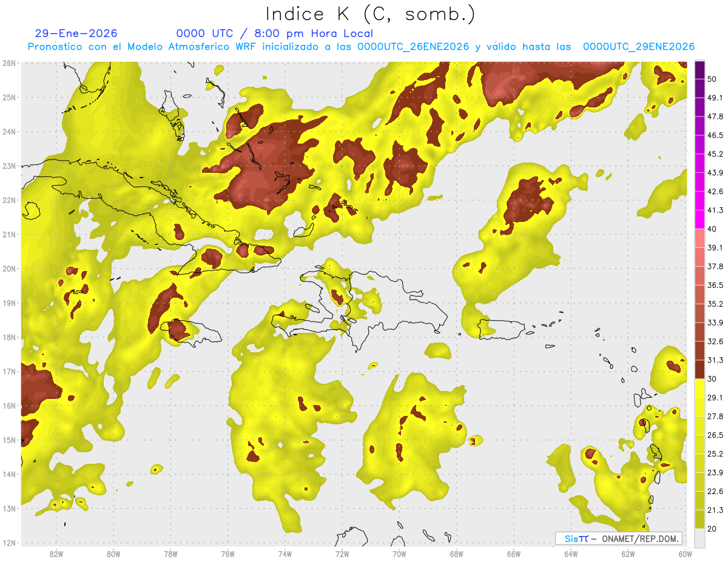The height and width of the screenshot is (562, 728).
Task: Click the bright yellow swatch between 29.1 and 30
Action: click(x=699, y=388)
